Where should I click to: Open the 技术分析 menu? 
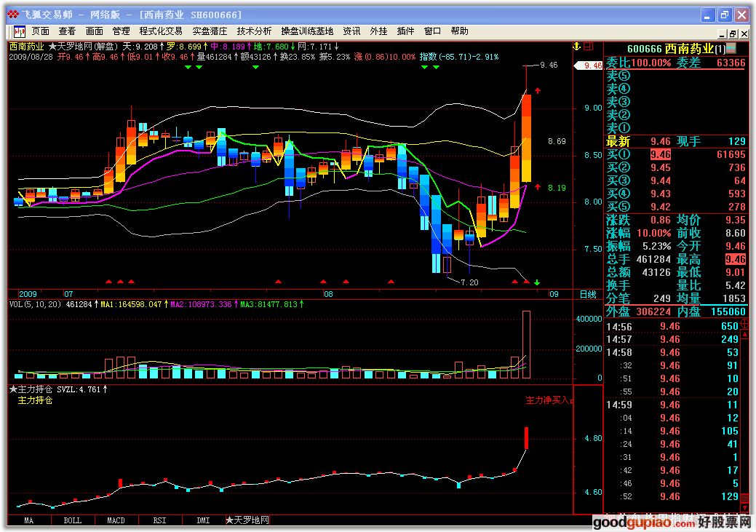point(254,31)
